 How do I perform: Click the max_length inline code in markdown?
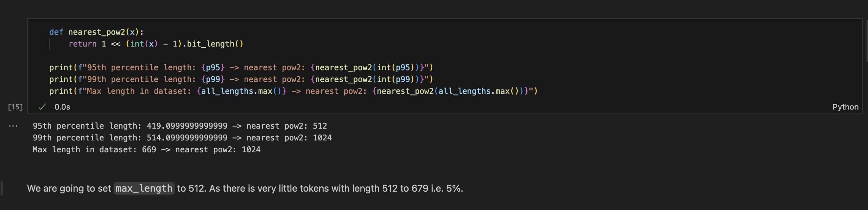[x=144, y=188]
